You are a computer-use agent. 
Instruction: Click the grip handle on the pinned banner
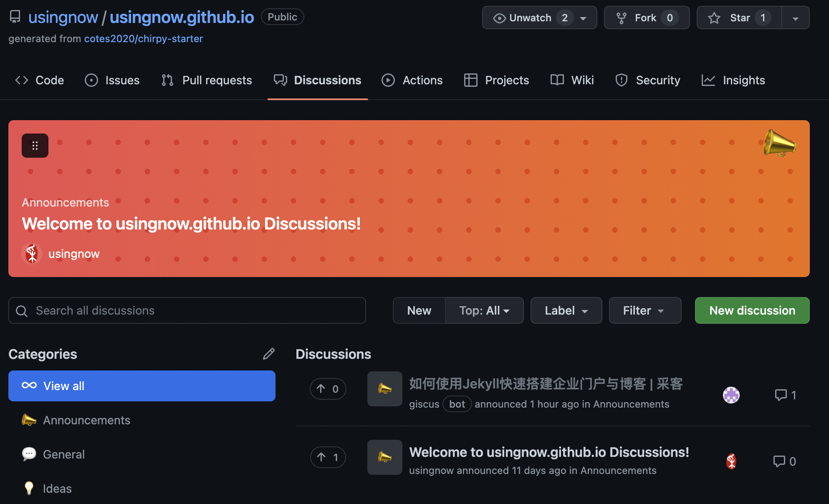35,146
